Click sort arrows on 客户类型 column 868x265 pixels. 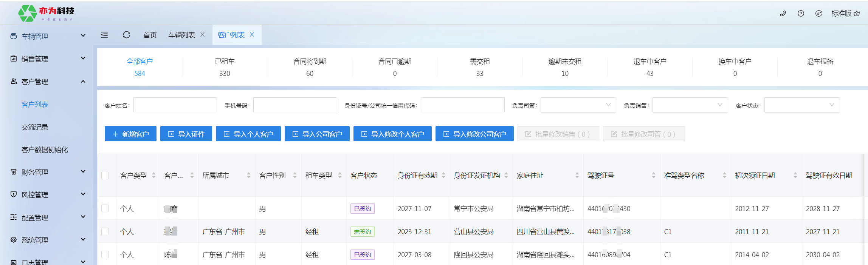[153, 175]
